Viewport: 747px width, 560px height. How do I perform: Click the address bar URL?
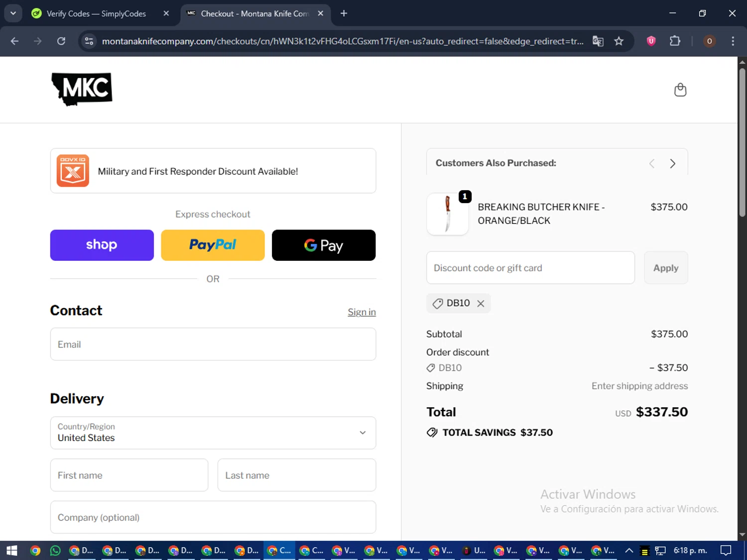343,41
